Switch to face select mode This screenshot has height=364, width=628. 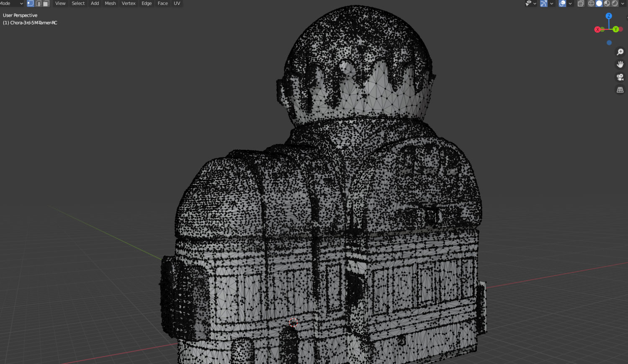[46, 3]
